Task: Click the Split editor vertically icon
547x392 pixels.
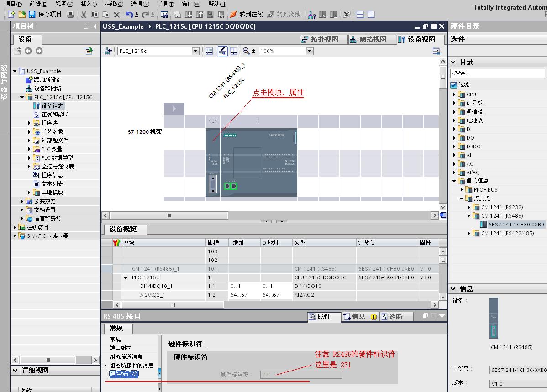Action: [371, 14]
